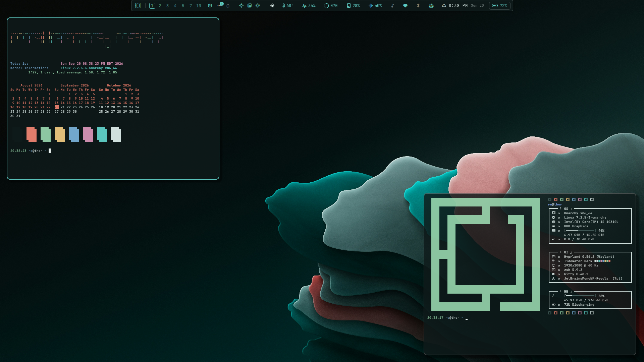Image resolution: width=644 pixels, height=362 pixels.
Task: Switch to workspace 1
Action: click(x=152, y=6)
